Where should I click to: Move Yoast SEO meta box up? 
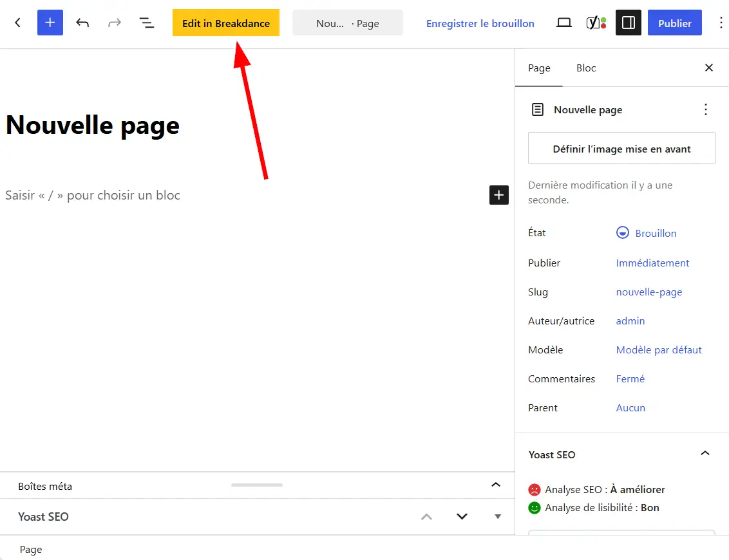click(x=426, y=516)
